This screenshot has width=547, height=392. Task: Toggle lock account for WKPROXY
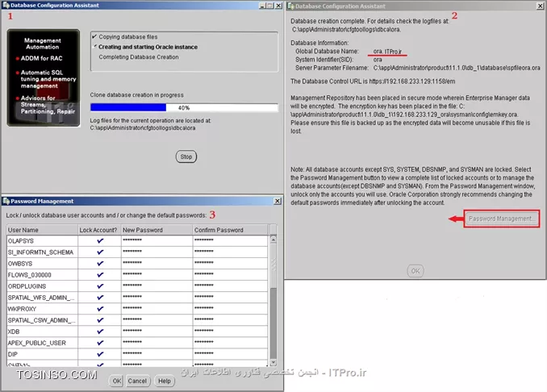100,309
